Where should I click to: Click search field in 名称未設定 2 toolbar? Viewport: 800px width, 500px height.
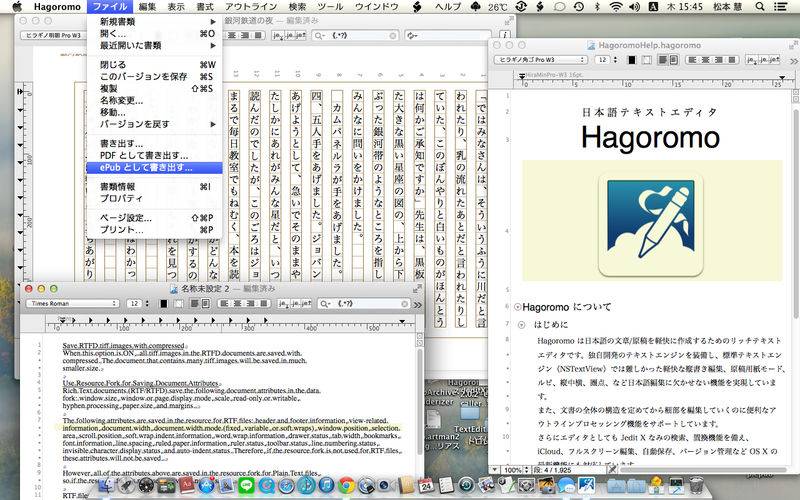[363, 304]
